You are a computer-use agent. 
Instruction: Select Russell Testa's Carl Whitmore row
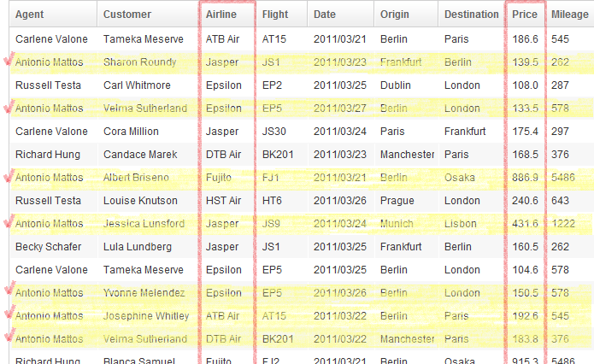[x=302, y=85]
